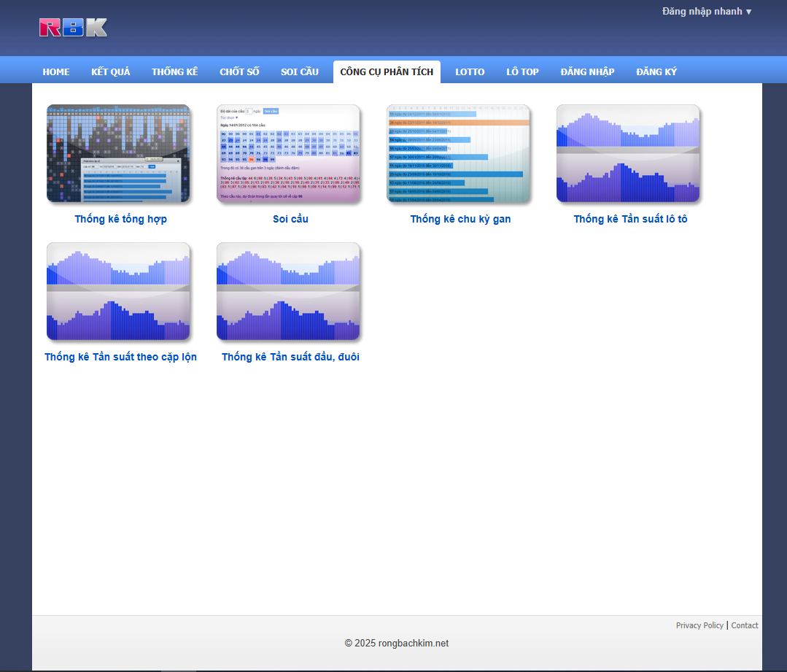The height and width of the screenshot is (672, 787).
Task: Expand the Đăng nhập nhanh dropdown
Action: point(706,12)
